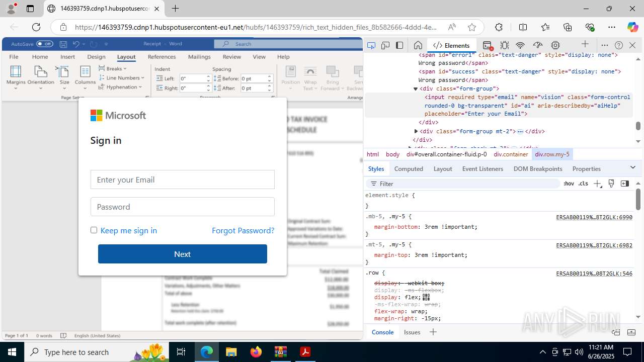Open ERSA800119 source link at line 6982

click(x=594, y=245)
